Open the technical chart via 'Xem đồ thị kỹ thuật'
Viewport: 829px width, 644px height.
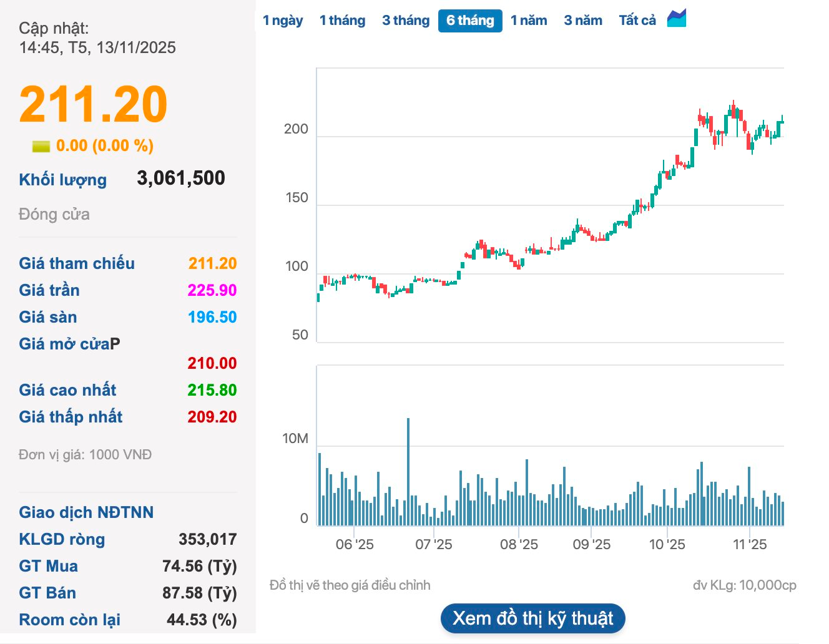pyautogui.click(x=532, y=618)
